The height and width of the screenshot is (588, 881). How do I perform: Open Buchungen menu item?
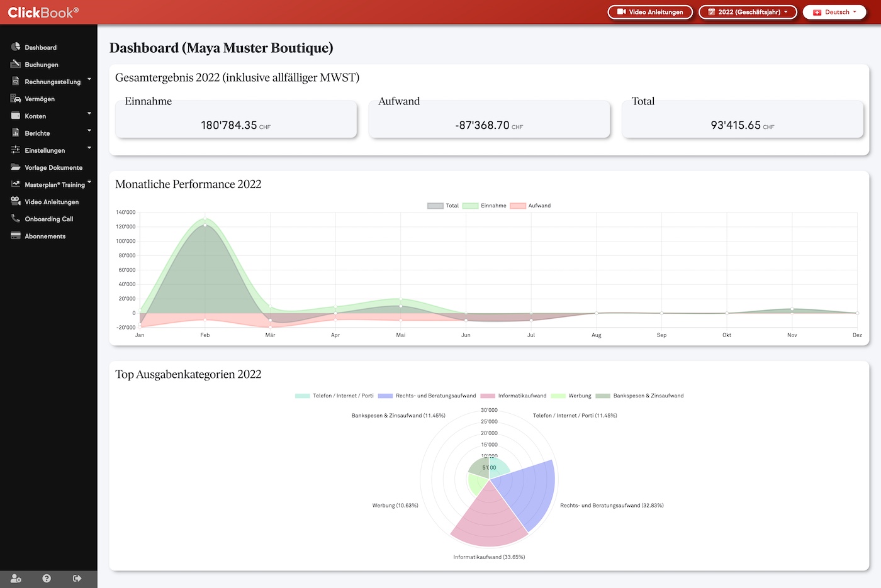[42, 65]
